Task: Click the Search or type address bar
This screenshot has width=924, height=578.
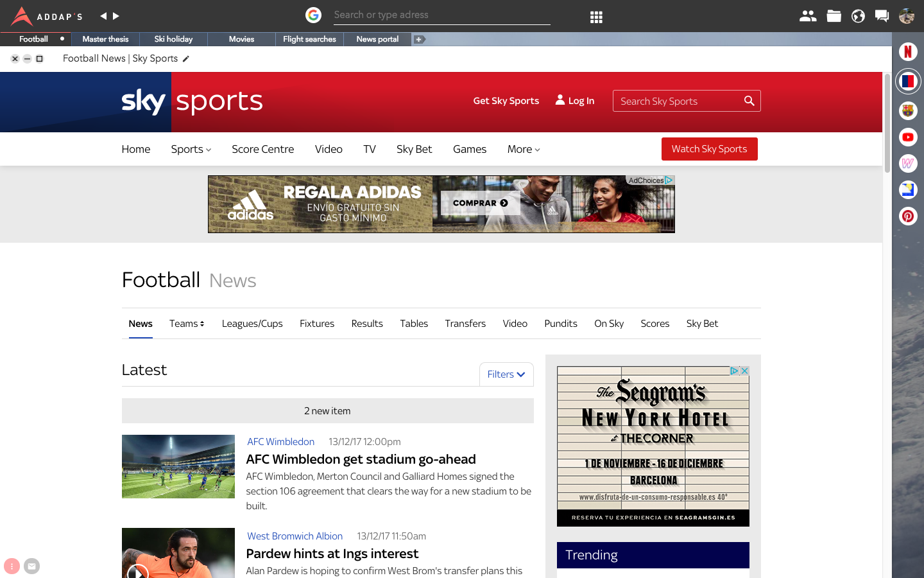Action: click(x=441, y=15)
